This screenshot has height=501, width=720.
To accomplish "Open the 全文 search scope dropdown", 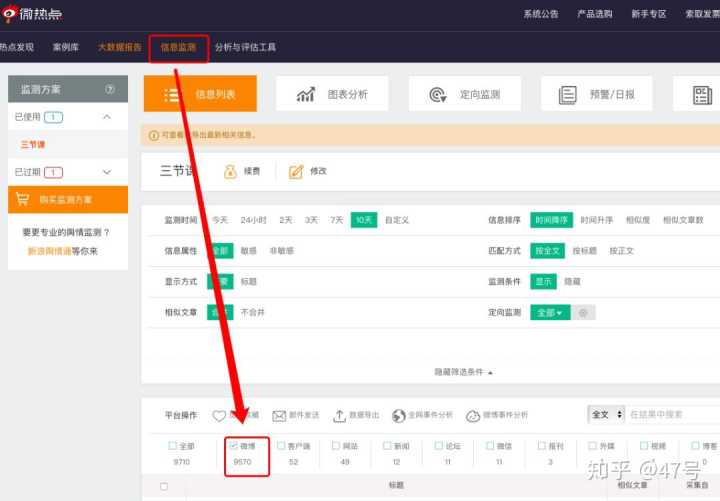I will pyautogui.click(x=607, y=414).
